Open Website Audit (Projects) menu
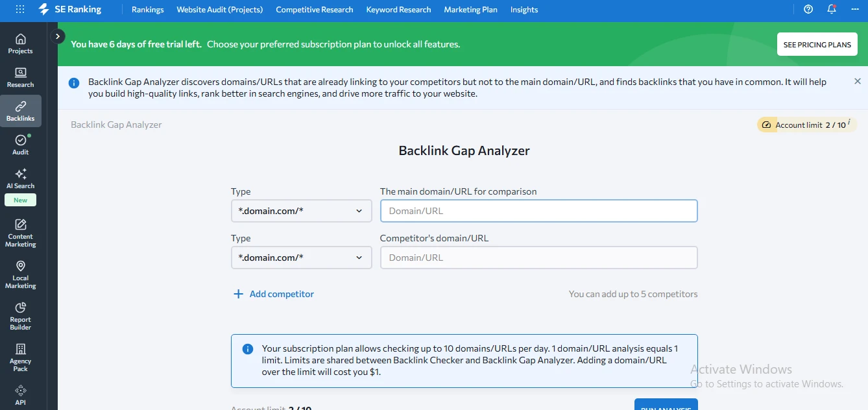Image resolution: width=868 pixels, height=410 pixels. [220, 10]
